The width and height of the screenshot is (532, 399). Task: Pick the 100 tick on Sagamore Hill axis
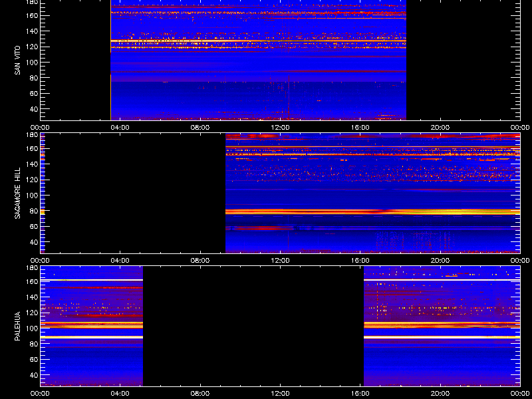[x=32, y=196]
